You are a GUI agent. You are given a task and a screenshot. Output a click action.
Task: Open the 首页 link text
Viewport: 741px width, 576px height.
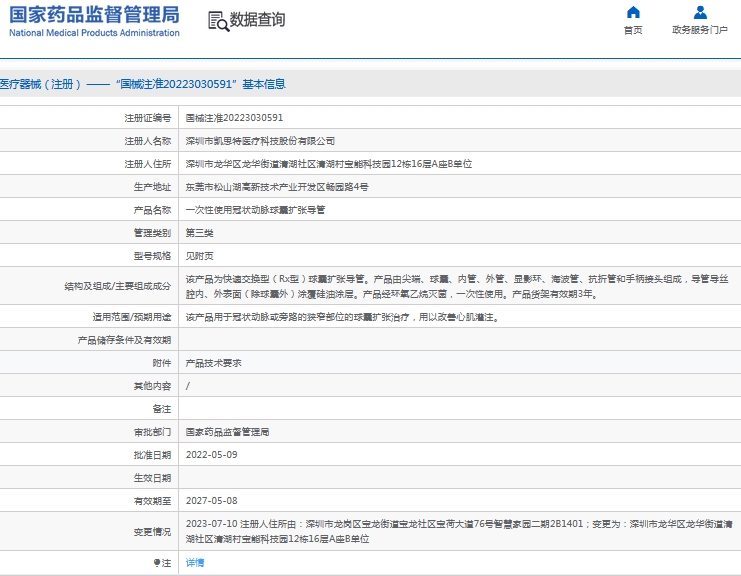pos(633,30)
